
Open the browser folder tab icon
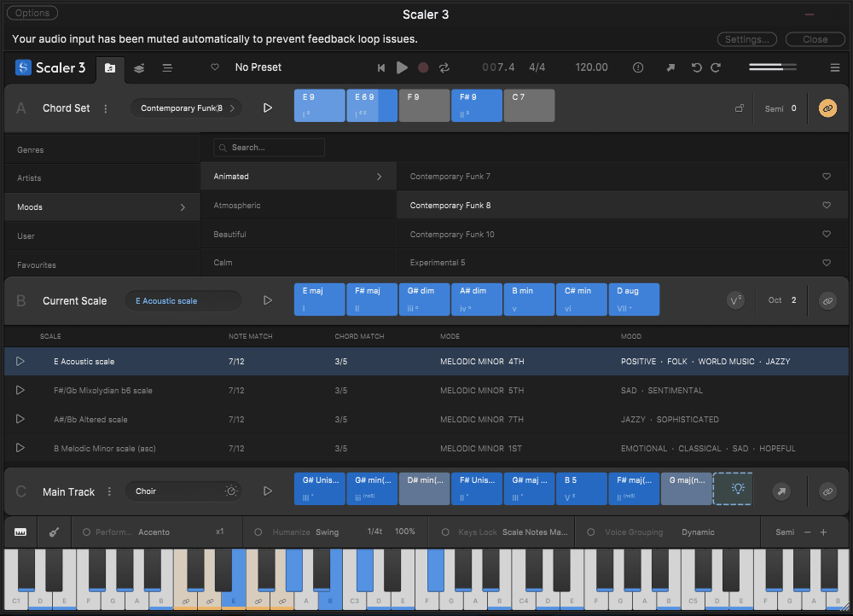110,68
